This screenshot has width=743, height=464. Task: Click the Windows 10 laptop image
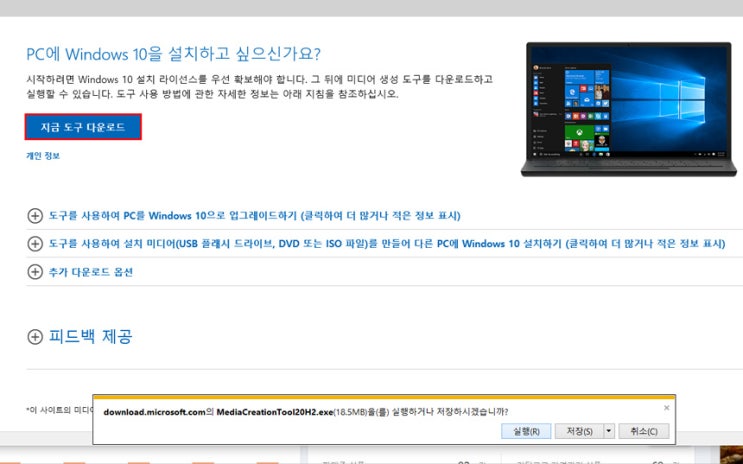pyautogui.click(x=628, y=109)
